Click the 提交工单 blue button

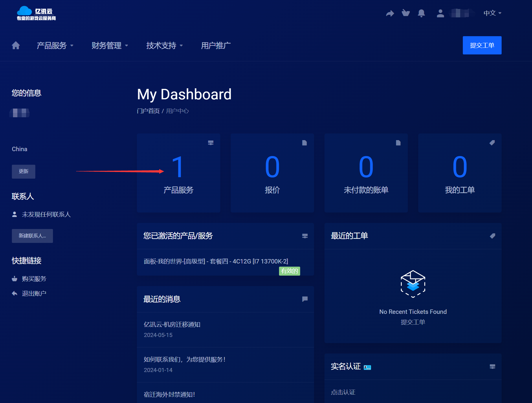click(x=482, y=45)
